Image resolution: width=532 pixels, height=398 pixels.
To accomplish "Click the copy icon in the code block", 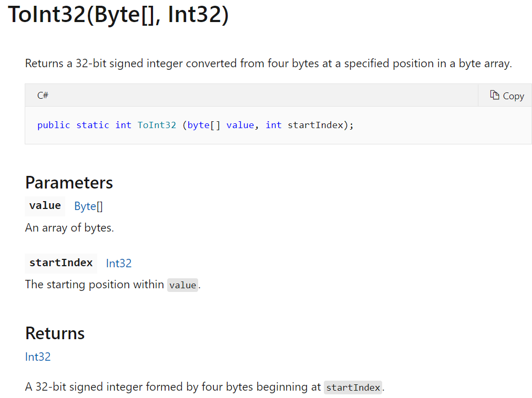I will pyautogui.click(x=494, y=95).
